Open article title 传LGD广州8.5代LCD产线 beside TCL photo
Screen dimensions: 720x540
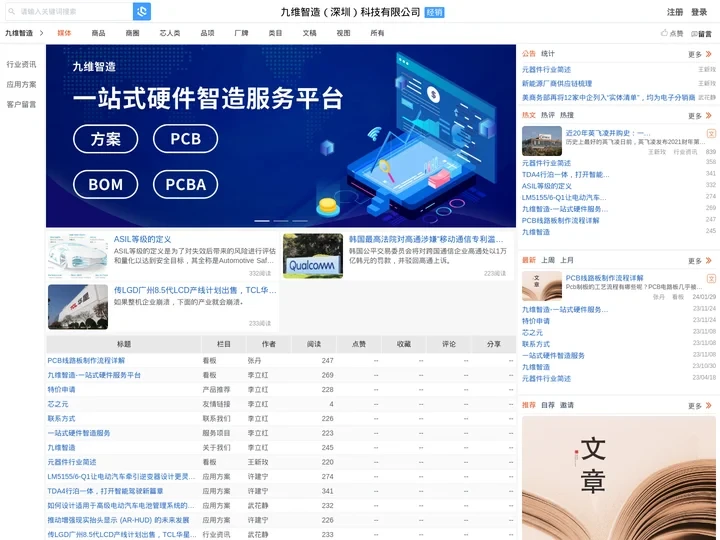tap(195, 290)
